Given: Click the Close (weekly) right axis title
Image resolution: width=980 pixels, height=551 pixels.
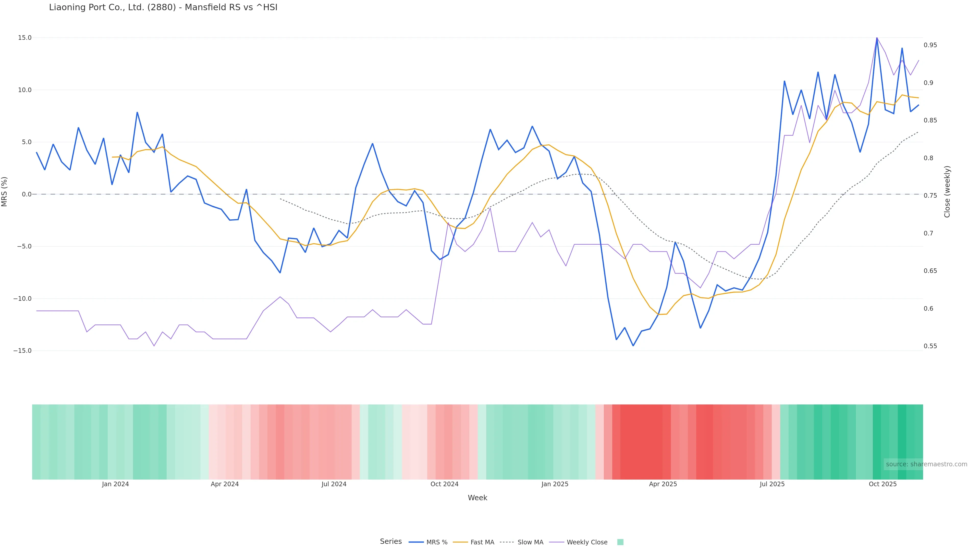Looking at the screenshot, I should tap(947, 192).
